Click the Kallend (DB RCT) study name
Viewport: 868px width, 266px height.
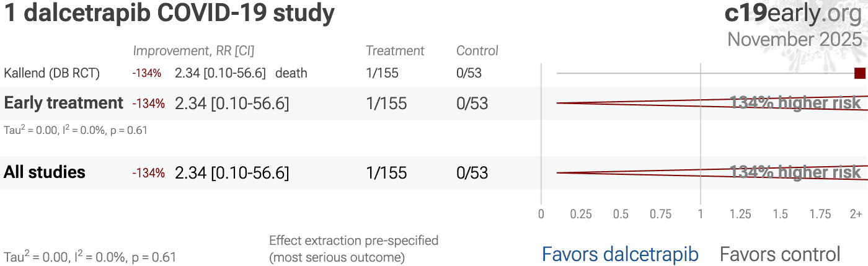click(51, 73)
